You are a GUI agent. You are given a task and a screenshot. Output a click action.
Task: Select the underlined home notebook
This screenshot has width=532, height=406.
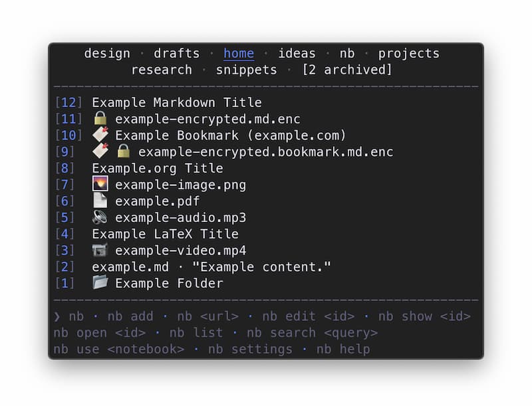tap(239, 54)
